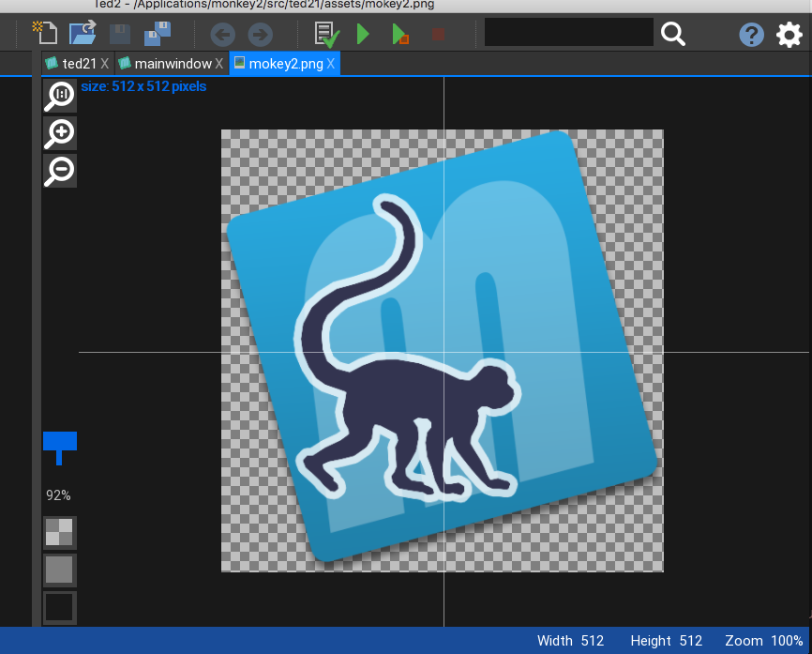Viewport: 812px width, 654px height.
Task: Click the Debug run play icon
Action: tap(399, 35)
